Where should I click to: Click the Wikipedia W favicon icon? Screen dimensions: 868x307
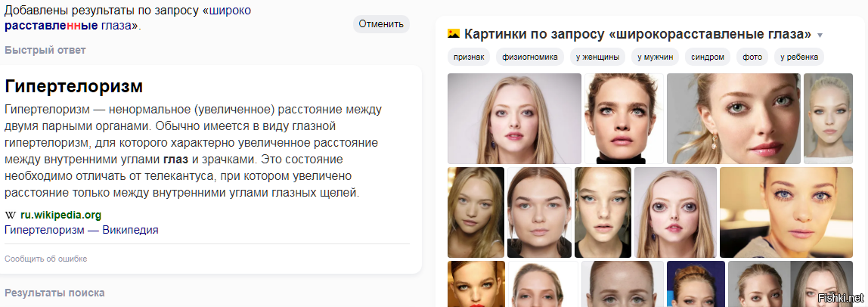[10, 216]
